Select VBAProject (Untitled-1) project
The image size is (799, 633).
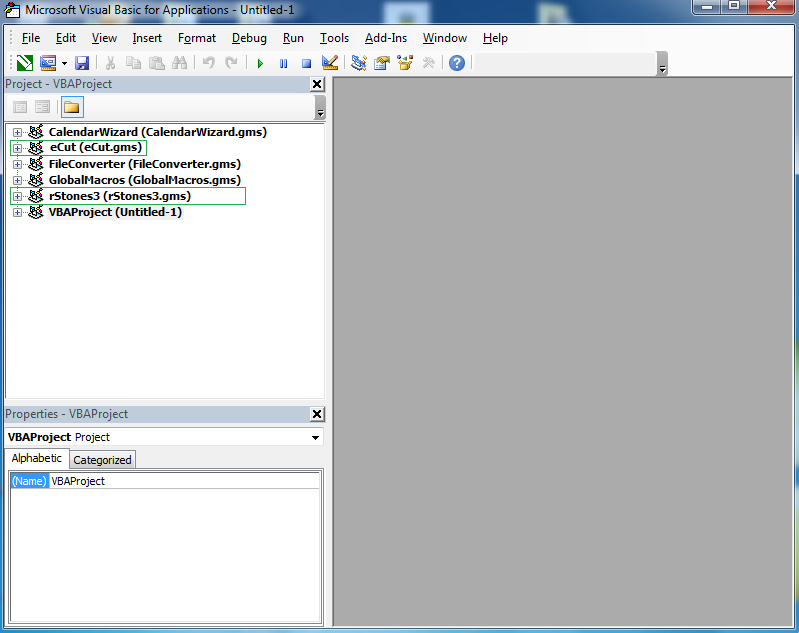click(x=115, y=212)
